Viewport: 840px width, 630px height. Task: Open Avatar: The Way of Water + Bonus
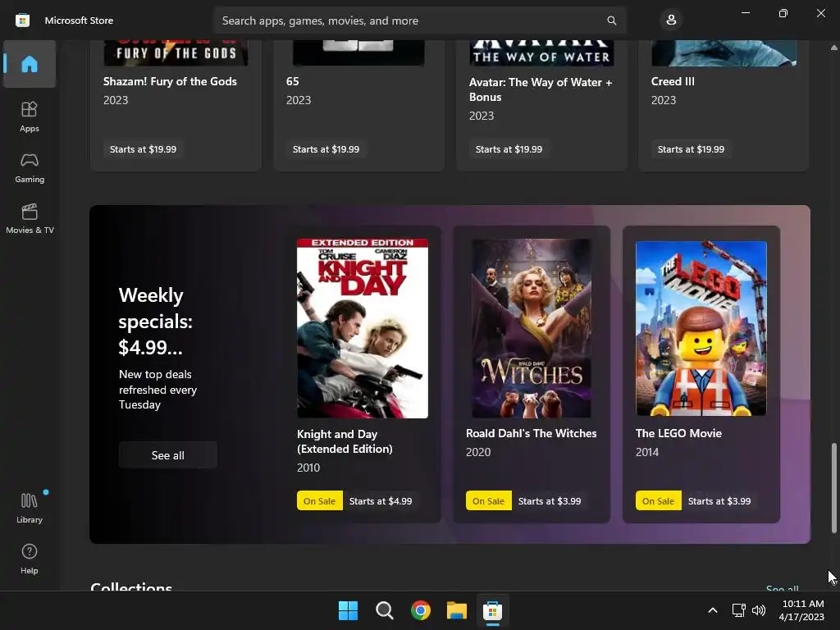click(541, 89)
